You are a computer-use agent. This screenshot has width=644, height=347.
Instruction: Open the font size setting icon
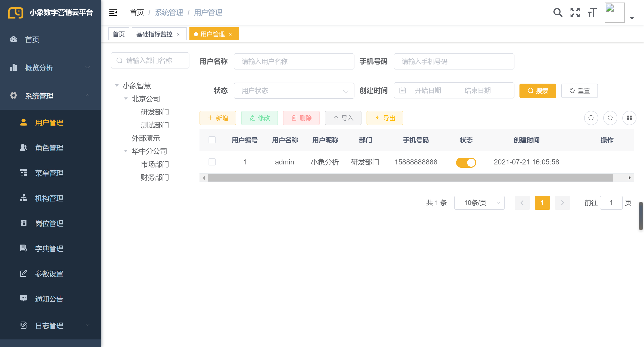(x=592, y=12)
